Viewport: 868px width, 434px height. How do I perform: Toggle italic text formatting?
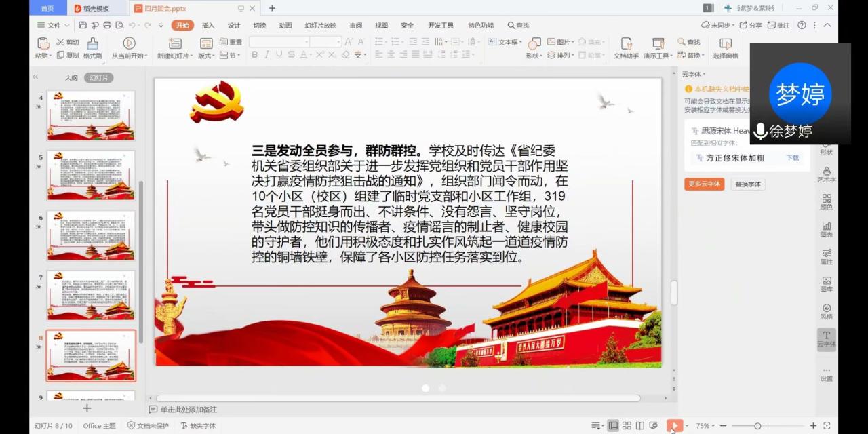pyautogui.click(x=267, y=55)
